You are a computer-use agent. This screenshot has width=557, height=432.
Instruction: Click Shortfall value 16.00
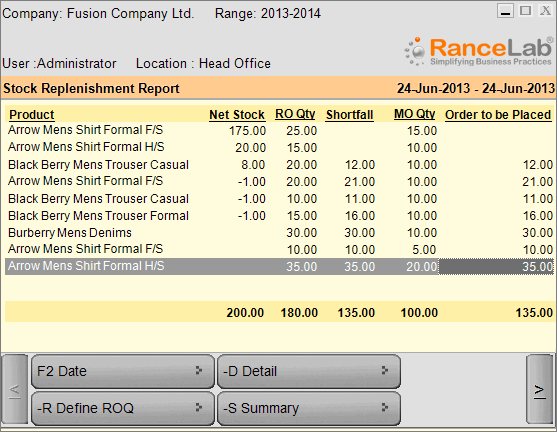click(x=359, y=216)
